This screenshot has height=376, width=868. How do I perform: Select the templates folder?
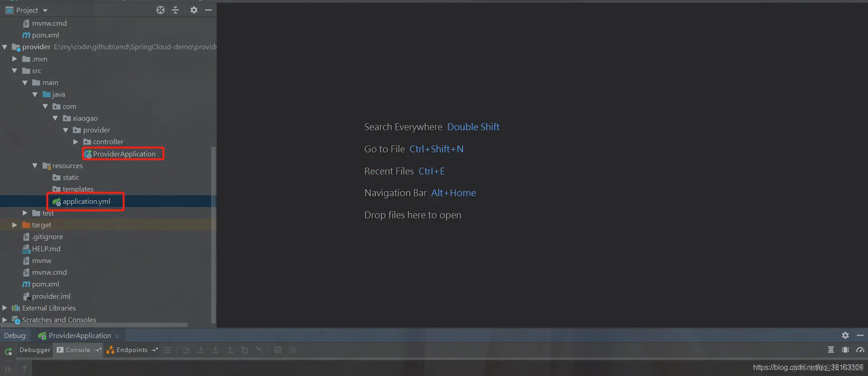pos(78,189)
